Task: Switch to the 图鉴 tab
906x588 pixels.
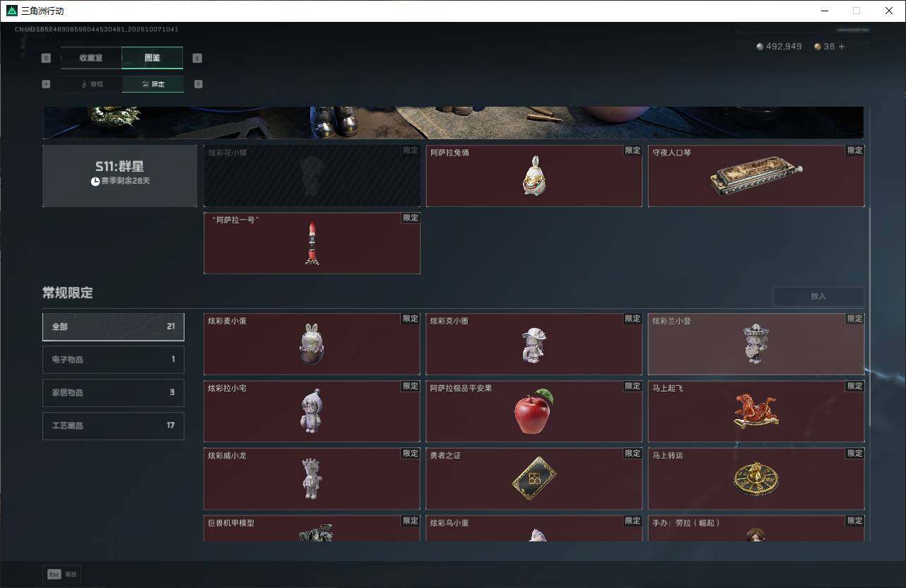Action: click(152, 58)
